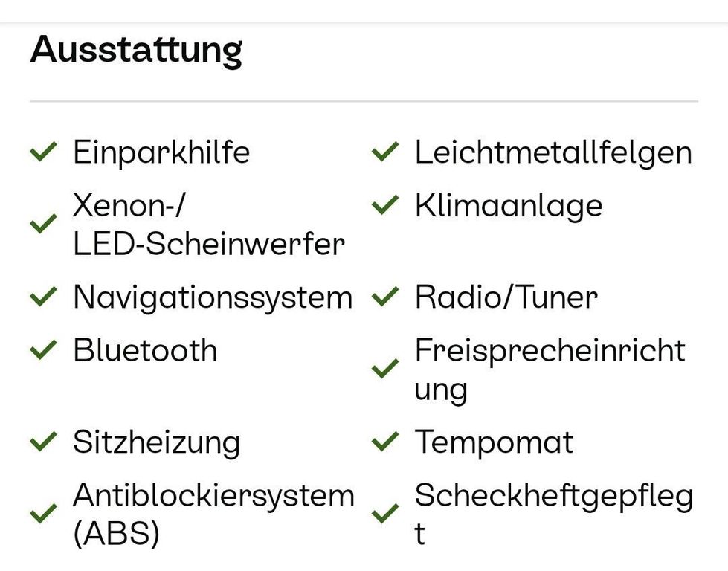Click the checkmark beside Leichtmetallfelgen
728x571 pixels.
click(x=385, y=152)
